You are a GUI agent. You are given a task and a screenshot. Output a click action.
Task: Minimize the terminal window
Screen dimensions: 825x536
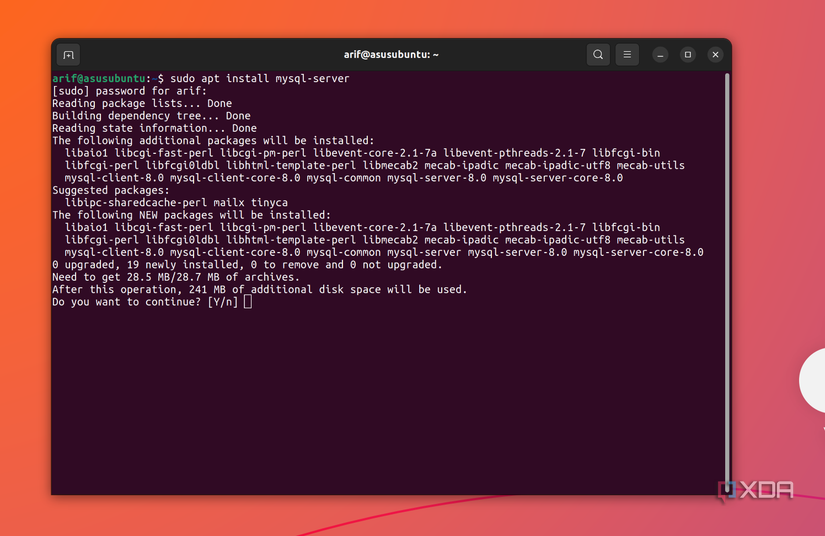coord(660,55)
